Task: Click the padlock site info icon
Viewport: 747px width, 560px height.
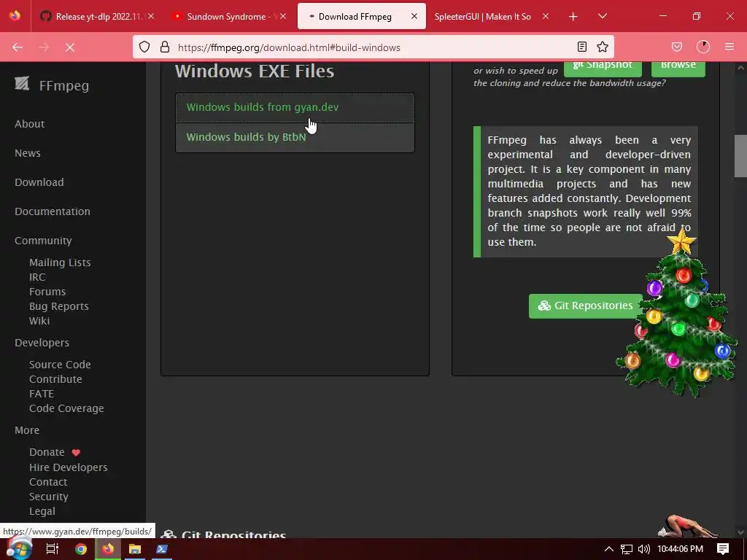Action: (165, 47)
